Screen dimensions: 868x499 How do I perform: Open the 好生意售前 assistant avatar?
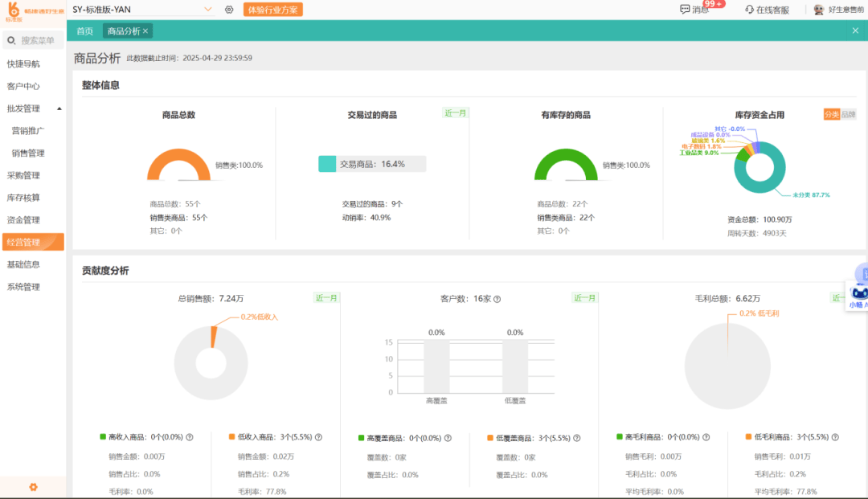(819, 9)
